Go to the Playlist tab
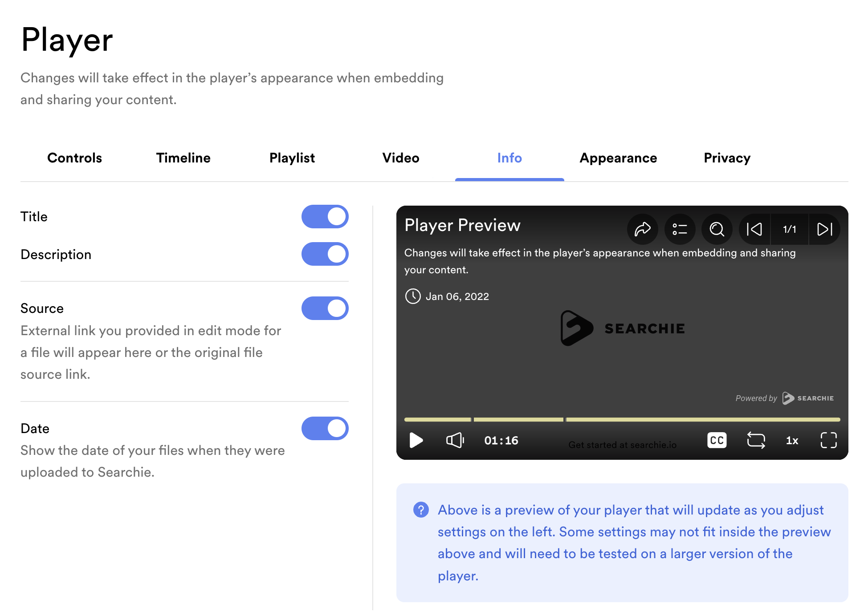Viewport: 864px width, 616px height. (292, 158)
